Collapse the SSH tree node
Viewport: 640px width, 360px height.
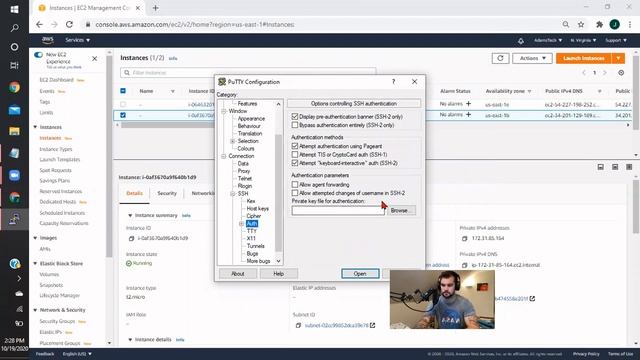click(233, 193)
